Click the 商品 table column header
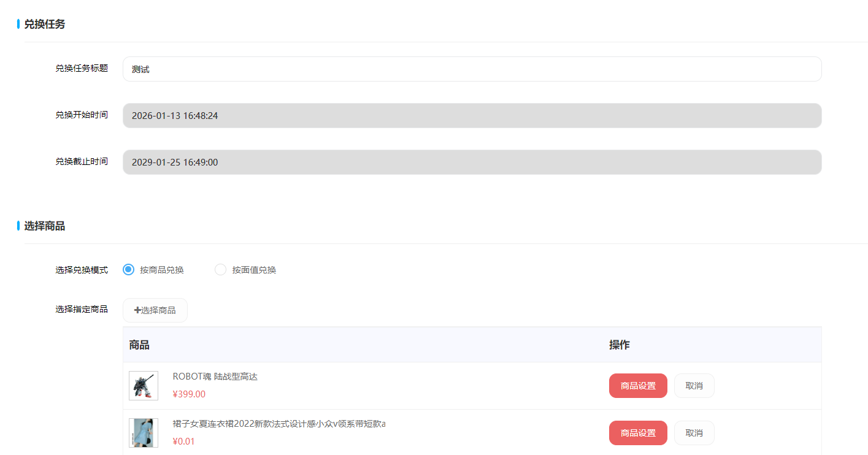 (x=138, y=345)
